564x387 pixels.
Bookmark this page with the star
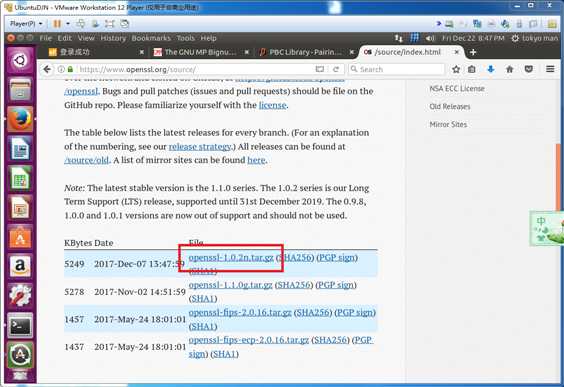(456, 69)
